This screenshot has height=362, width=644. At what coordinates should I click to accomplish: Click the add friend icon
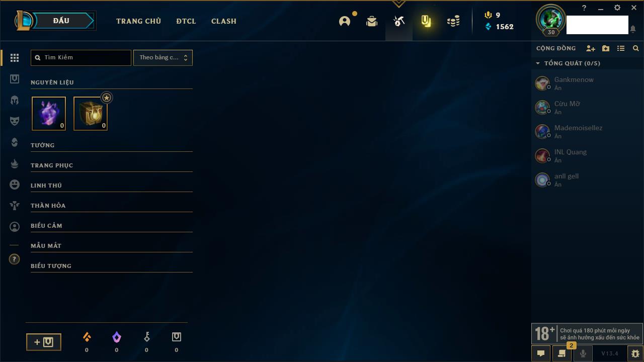click(591, 48)
